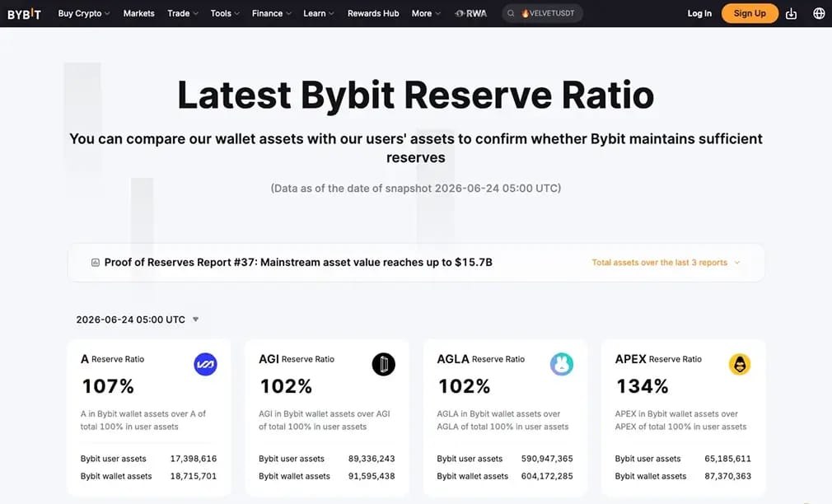Screen dimensions: 832x504
Task: Click the AGI card description text
Action: pyautogui.click(x=325, y=420)
